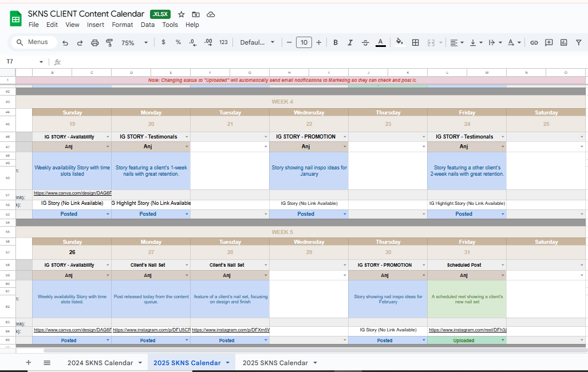The height and width of the screenshot is (372, 588).
Task: Open the zoom 75% dropdown
Action: pyautogui.click(x=134, y=42)
